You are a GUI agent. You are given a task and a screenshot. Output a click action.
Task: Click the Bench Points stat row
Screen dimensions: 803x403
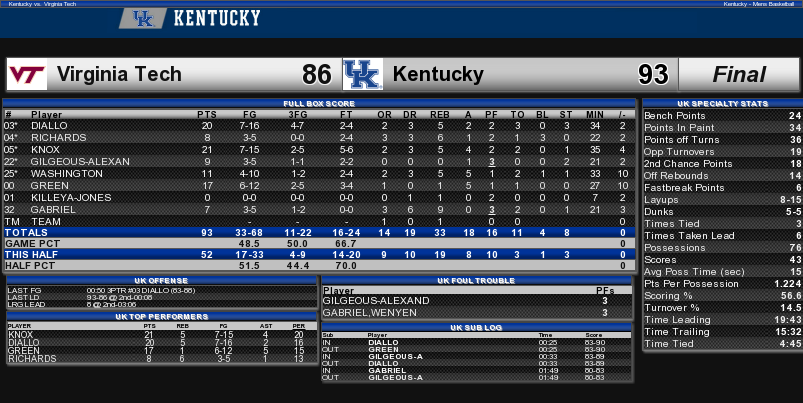tap(723, 116)
